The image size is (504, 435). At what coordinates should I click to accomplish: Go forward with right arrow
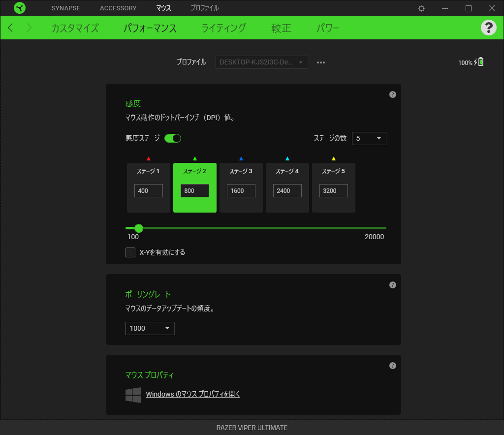[x=29, y=28]
